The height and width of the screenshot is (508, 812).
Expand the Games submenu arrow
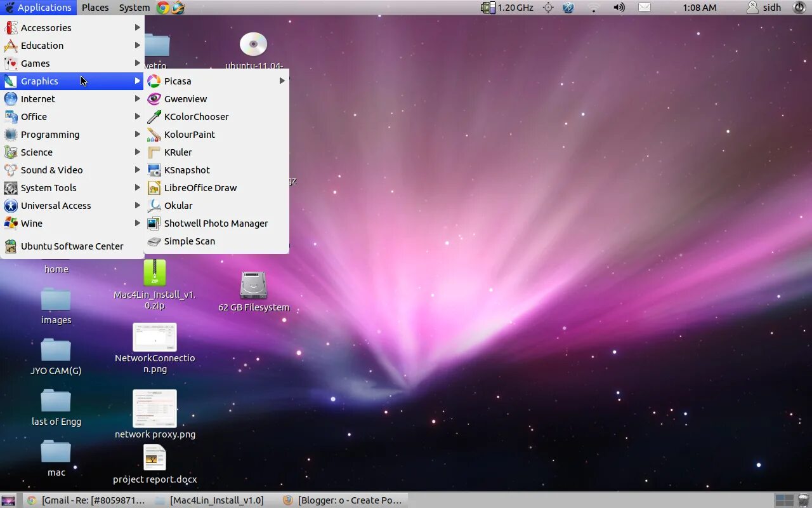pos(137,63)
